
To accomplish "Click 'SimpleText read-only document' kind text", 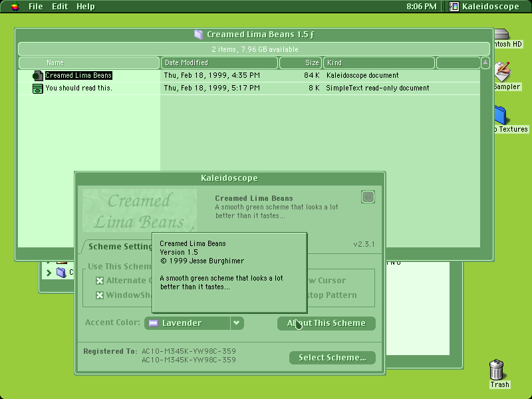I will pos(378,88).
